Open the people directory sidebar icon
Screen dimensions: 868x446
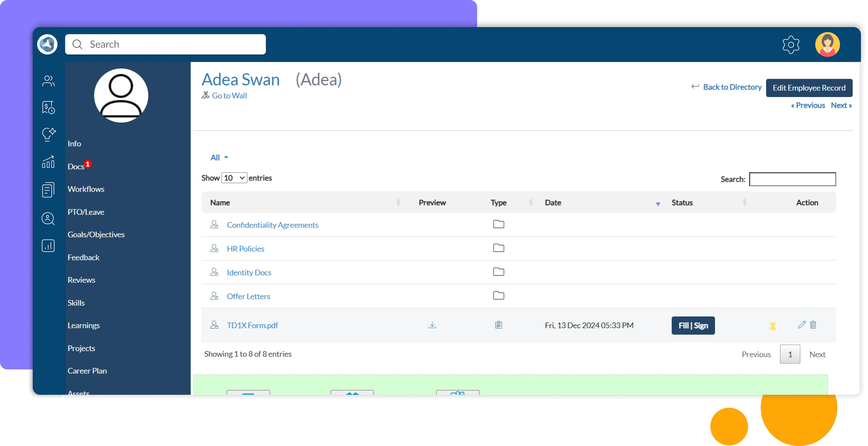(48, 81)
